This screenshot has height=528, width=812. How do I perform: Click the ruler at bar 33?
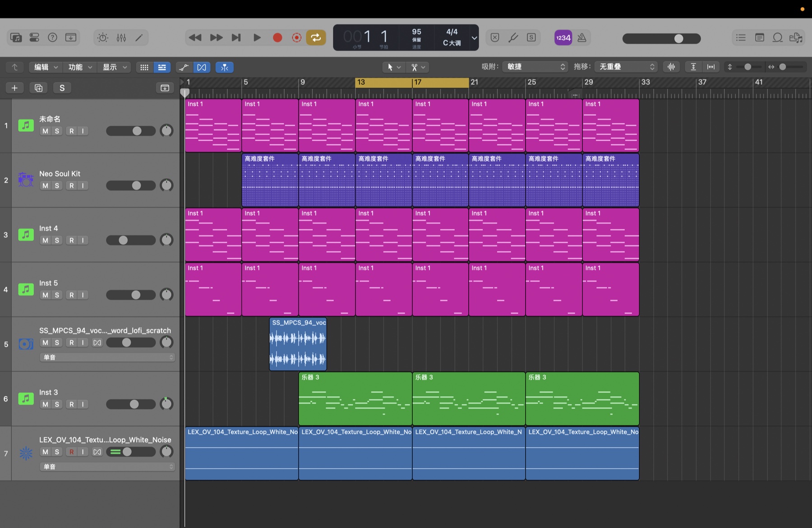point(646,82)
